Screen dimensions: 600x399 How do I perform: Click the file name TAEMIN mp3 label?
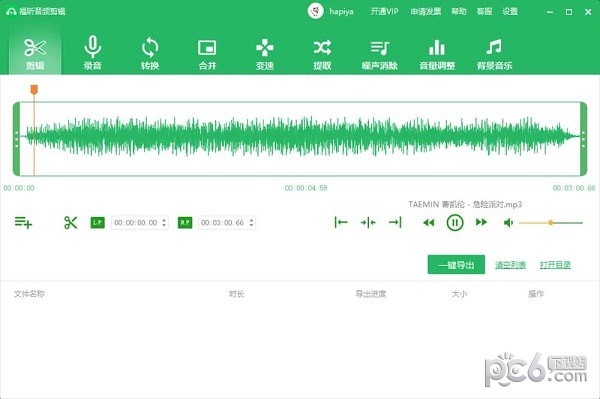(x=465, y=204)
